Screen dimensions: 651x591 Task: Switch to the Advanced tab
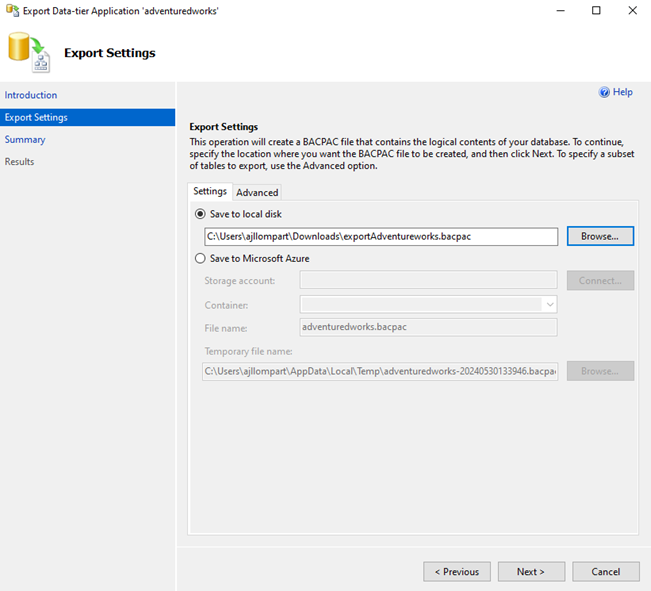[x=257, y=193]
